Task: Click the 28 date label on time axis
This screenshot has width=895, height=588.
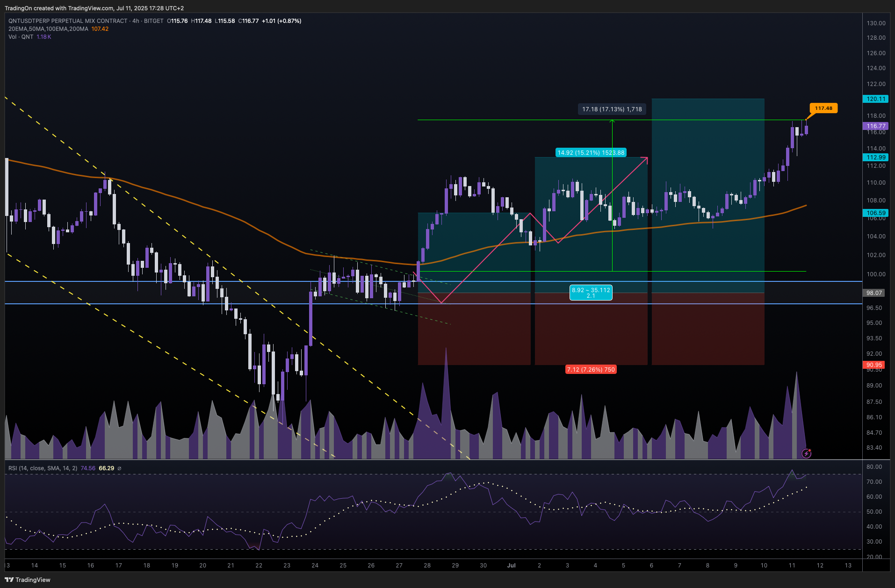Action: coord(427,566)
